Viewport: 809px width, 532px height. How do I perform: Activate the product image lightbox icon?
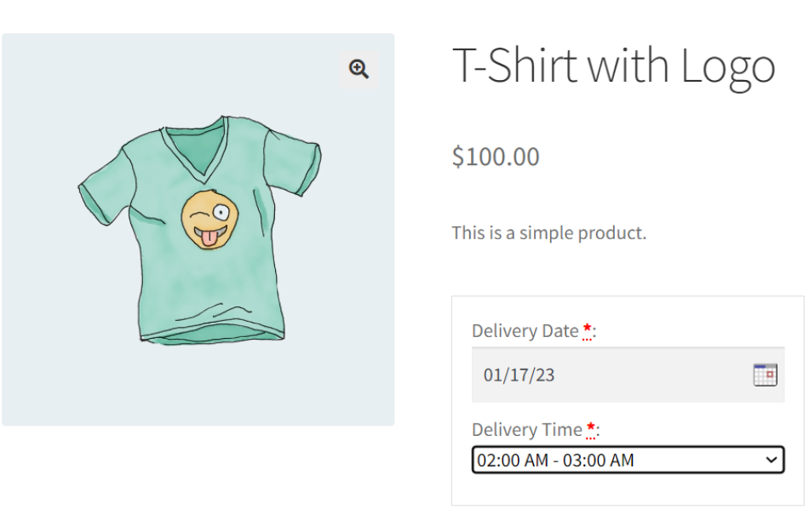359,68
